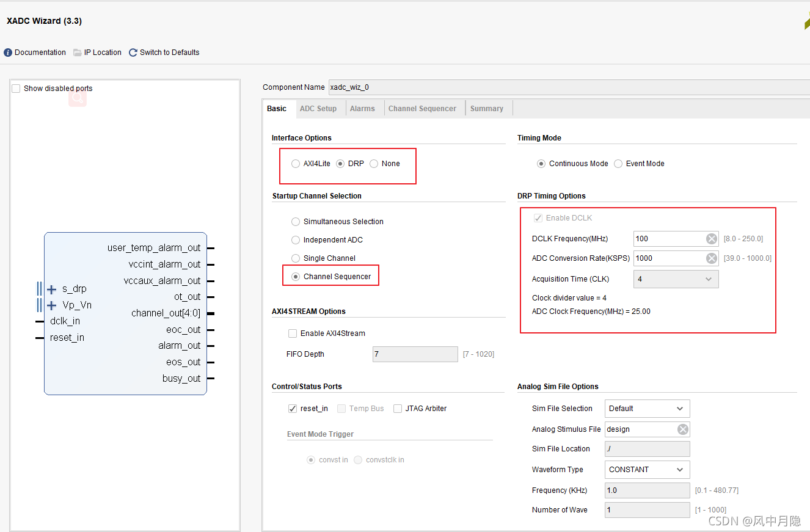Expand the s_drp port plus icon

pos(51,289)
